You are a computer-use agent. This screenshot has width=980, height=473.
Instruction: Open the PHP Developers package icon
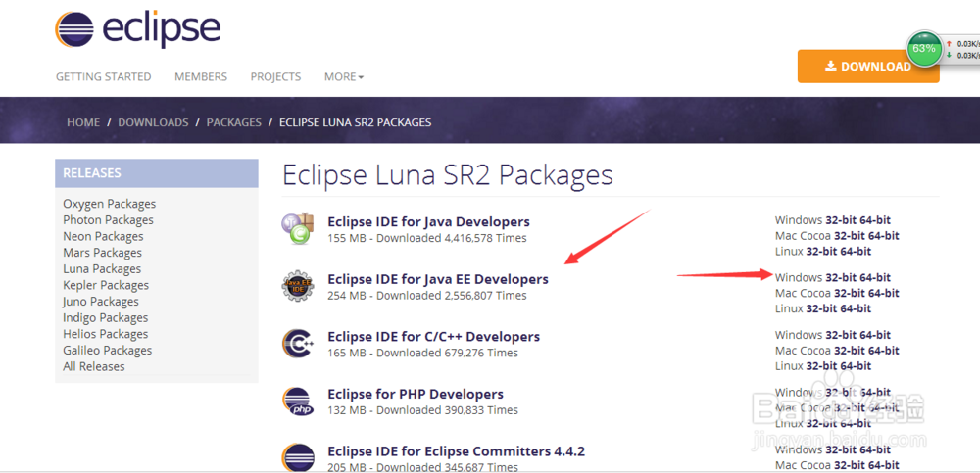point(298,402)
